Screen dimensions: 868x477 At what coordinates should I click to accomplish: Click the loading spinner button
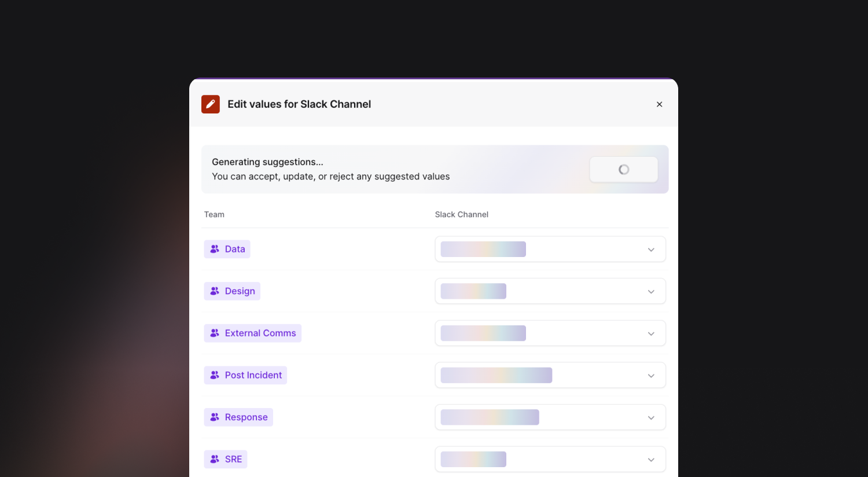click(623, 170)
